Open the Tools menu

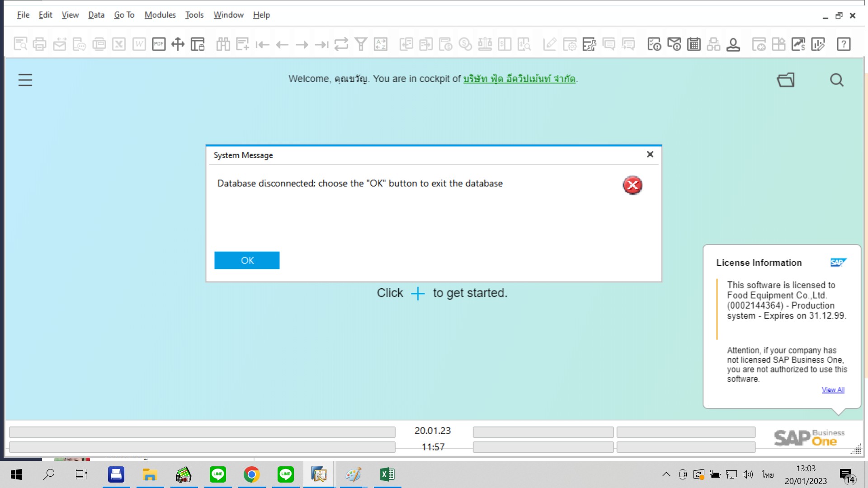tap(194, 15)
